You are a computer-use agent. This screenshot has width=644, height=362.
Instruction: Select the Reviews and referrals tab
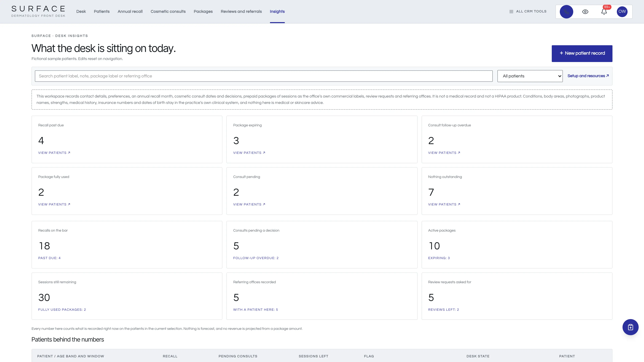(x=241, y=12)
